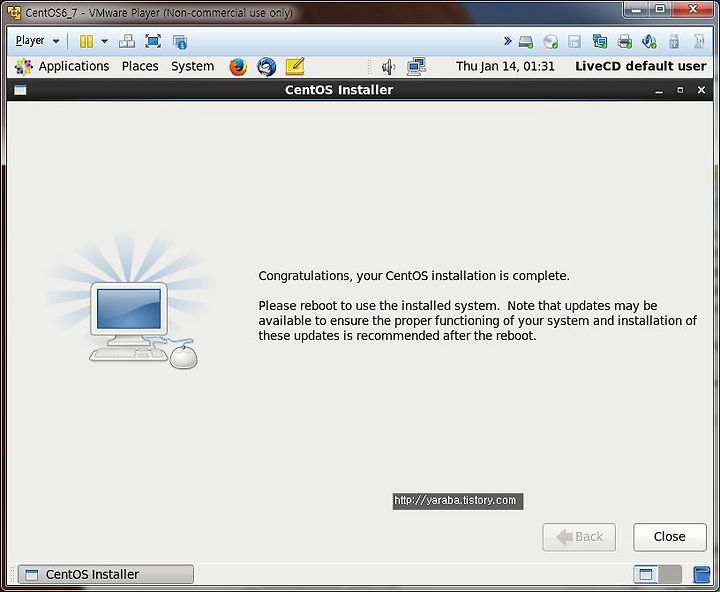The image size is (720, 592).
Task: Click the clock showing Thu Jan 14, 01:31
Action: coord(505,66)
